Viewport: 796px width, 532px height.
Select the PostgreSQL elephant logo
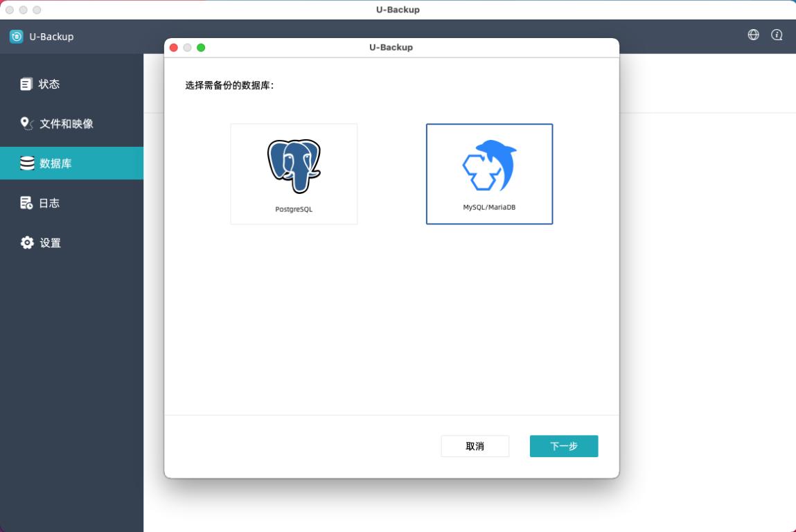(x=294, y=166)
